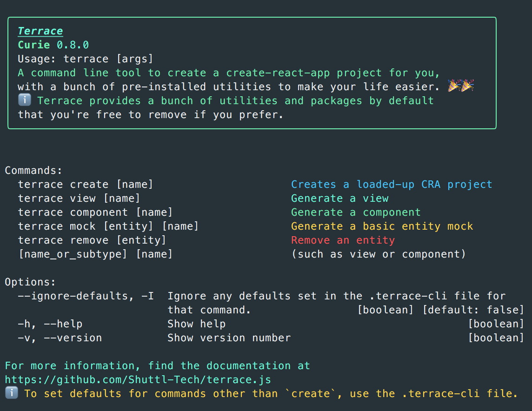532x411 pixels.
Task: Click 'Creates a loaded-up CRA project' description
Action: click(392, 185)
